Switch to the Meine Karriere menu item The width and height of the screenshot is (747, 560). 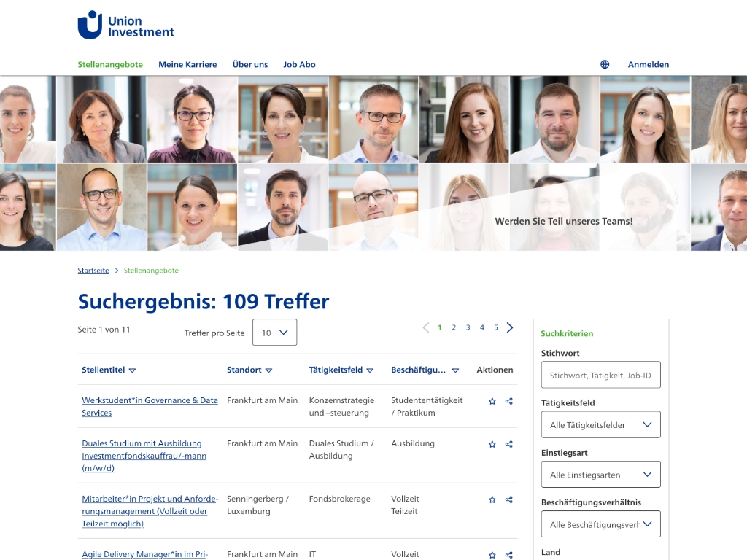pos(187,64)
